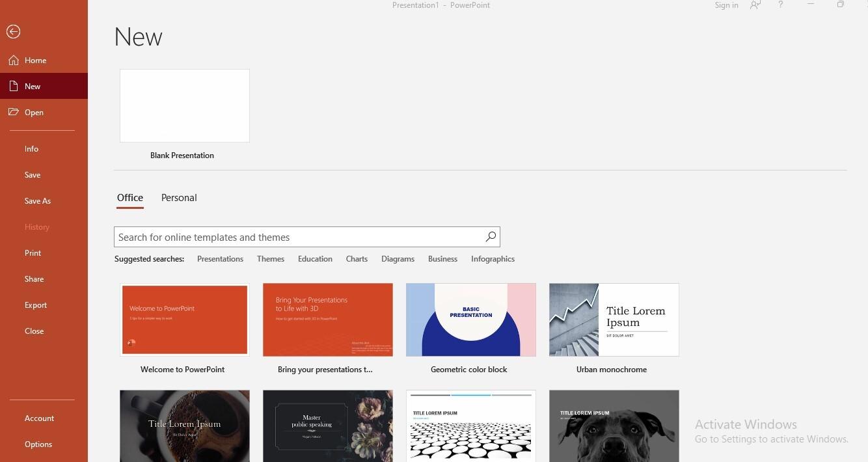868x462 pixels.
Task: Choose the Geometric color block template
Action: (470, 320)
